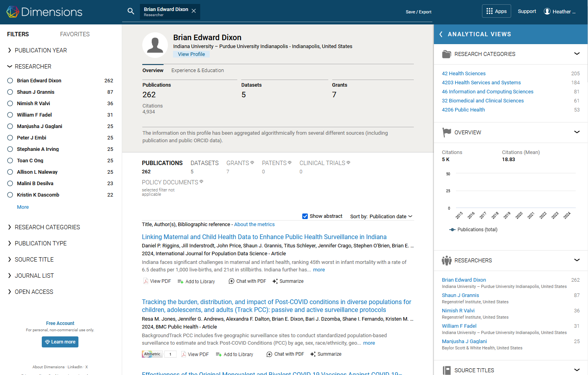
Task: Expand the Journal List filter
Action: click(x=30, y=276)
